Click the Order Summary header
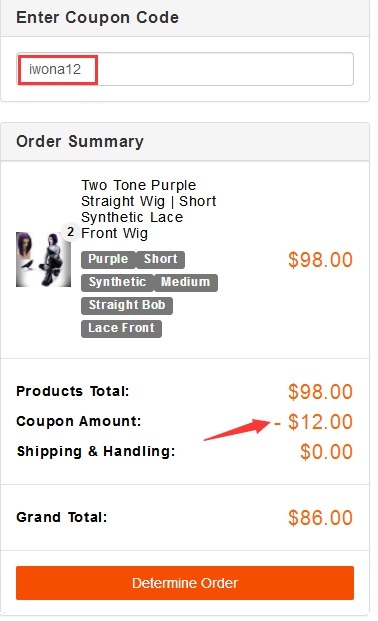Screen dimensions: 378x621 [x=80, y=141]
